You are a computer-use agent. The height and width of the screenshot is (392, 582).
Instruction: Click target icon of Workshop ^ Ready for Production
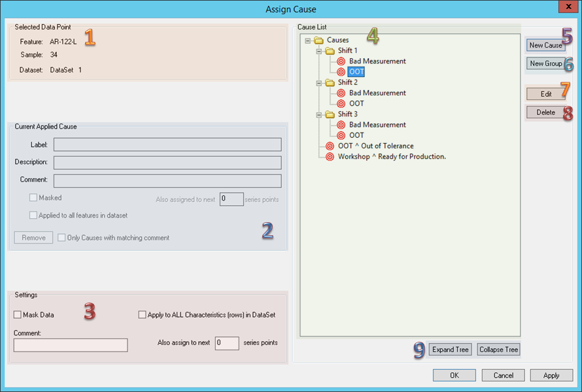[x=330, y=157]
